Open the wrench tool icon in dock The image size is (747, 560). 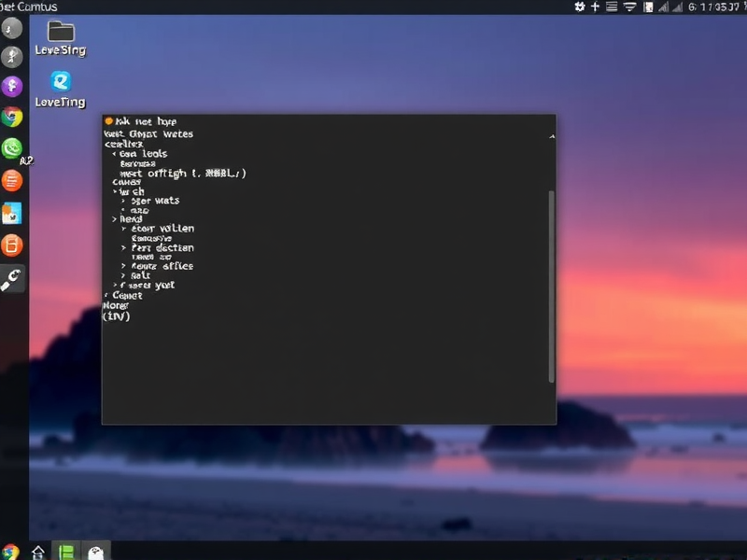click(x=12, y=277)
